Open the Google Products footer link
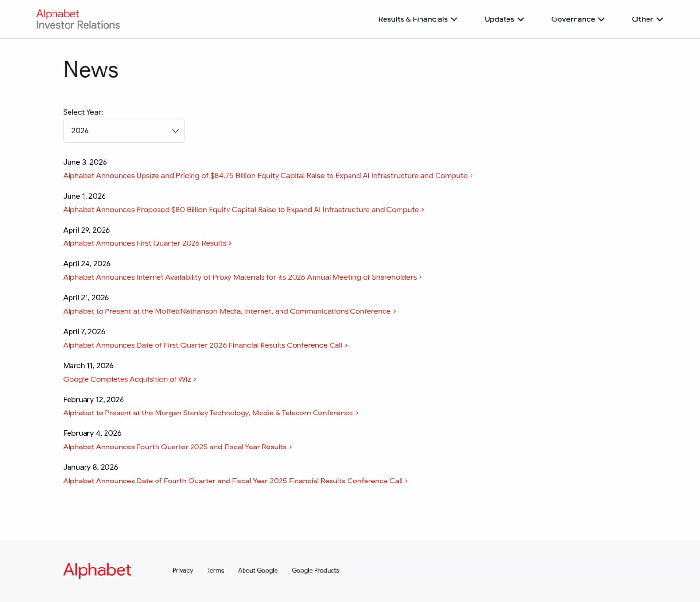700x602 pixels. click(315, 570)
